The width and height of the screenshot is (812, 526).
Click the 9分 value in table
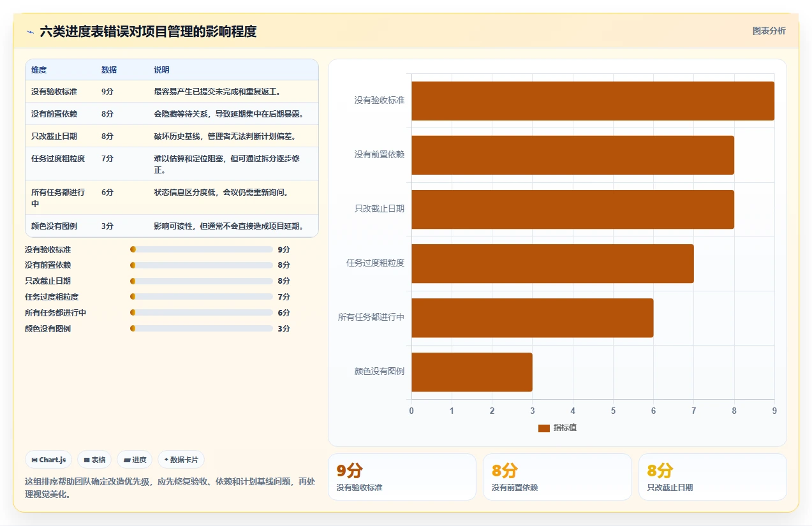point(107,92)
